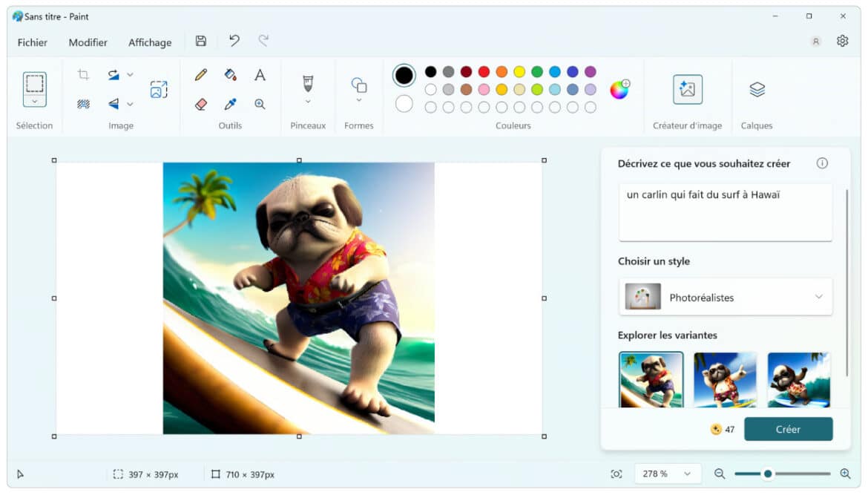Open the edit colors wheel
The width and height of the screenshot is (868, 495).
point(619,90)
